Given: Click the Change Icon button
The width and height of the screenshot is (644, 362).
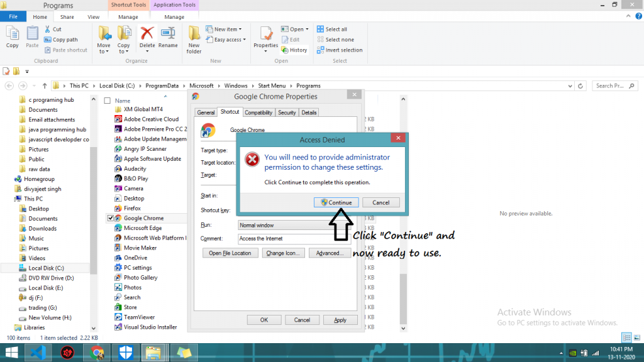Looking at the screenshot, I should (283, 253).
